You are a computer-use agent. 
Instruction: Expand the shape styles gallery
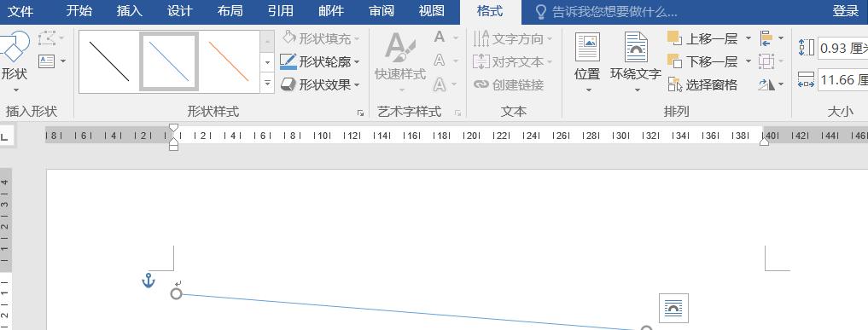[267, 83]
